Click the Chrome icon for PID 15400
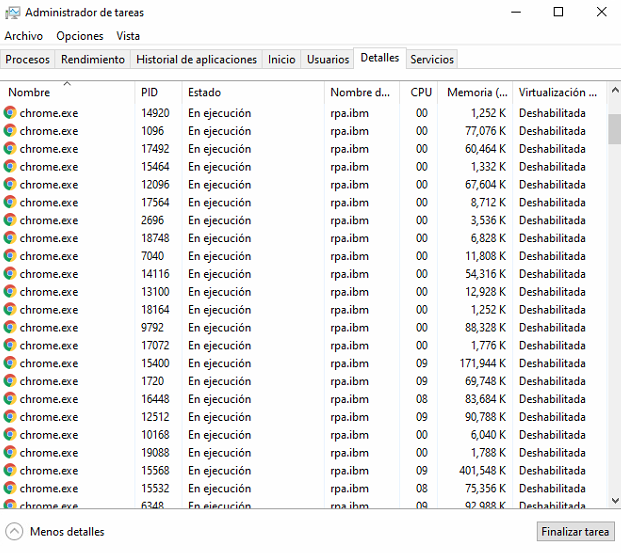Image resolution: width=621 pixels, height=553 pixels. (x=10, y=363)
